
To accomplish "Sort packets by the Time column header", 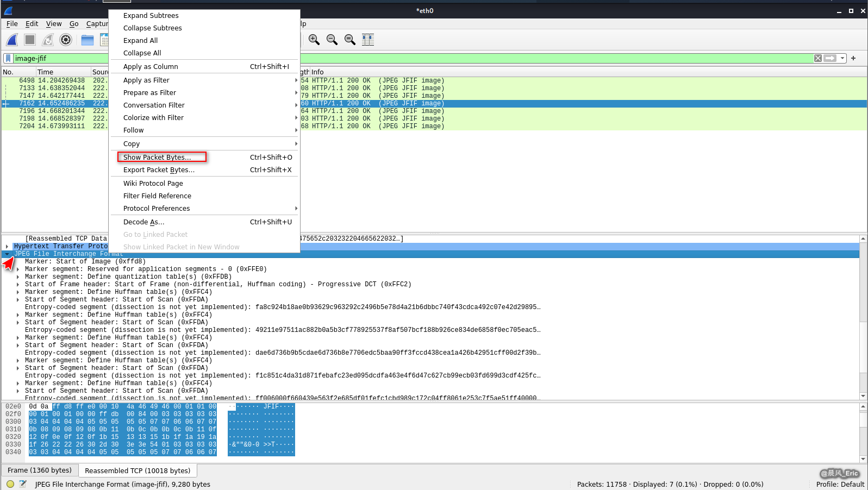I will click(x=64, y=72).
